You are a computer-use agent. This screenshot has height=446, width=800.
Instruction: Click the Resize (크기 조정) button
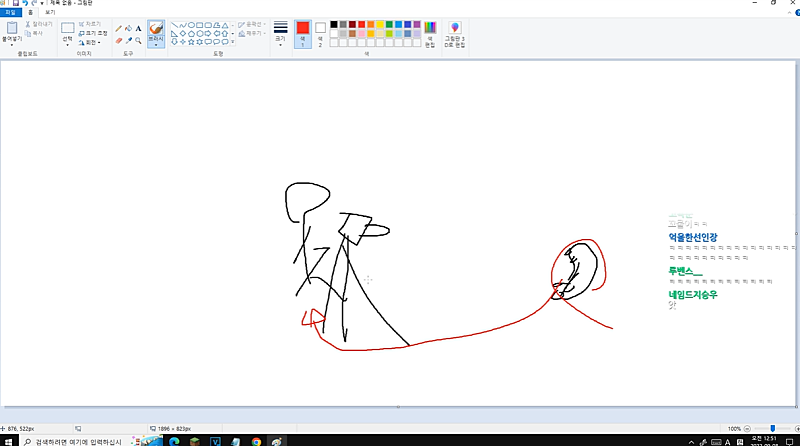(x=92, y=33)
